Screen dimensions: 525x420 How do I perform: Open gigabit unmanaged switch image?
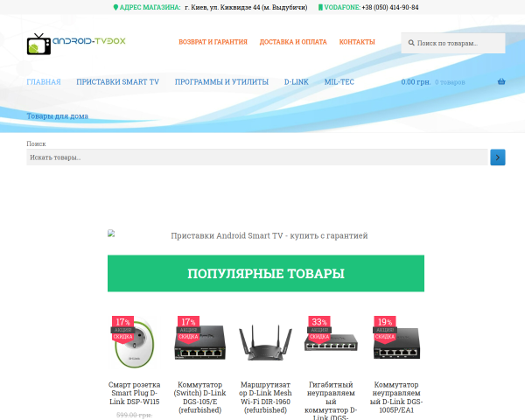tap(331, 341)
